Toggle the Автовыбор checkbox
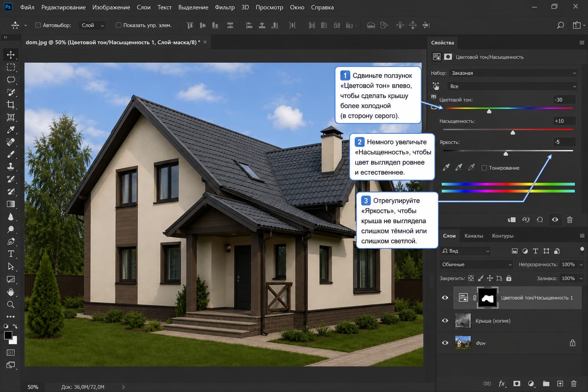Image resolution: width=588 pixels, height=392 pixels. click(38, 25)
